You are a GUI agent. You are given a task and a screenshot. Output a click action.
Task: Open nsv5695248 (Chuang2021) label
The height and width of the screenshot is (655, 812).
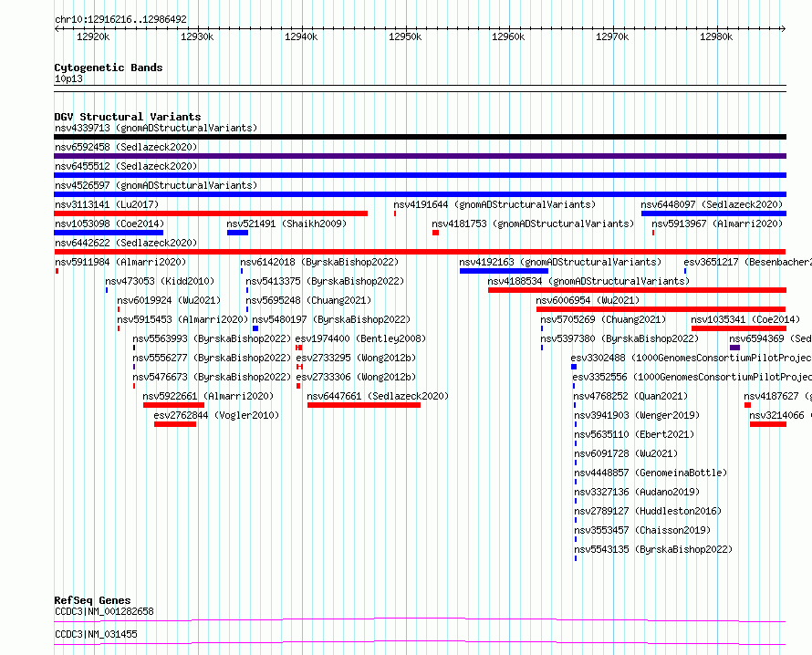308,300
